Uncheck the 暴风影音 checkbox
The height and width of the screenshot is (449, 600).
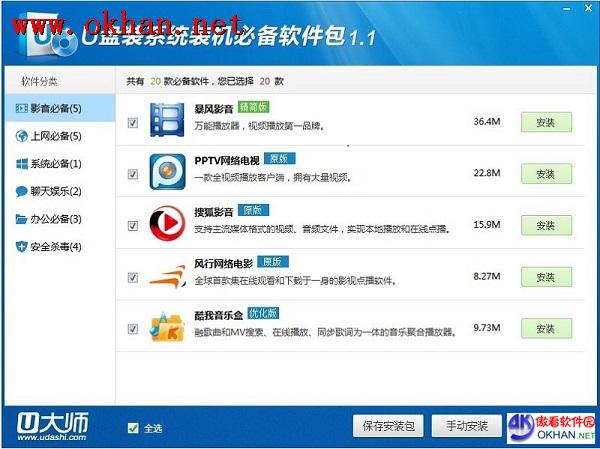click(x=133, y=123)
